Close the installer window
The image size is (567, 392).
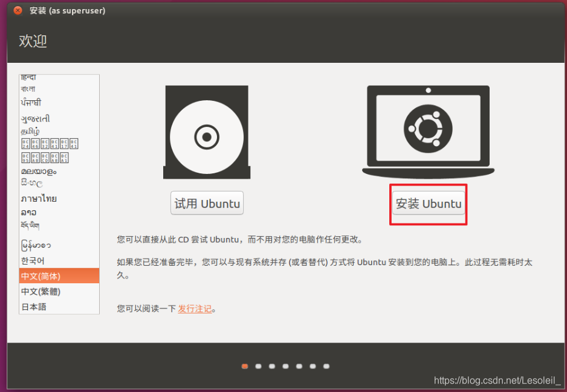click(18, 10)
